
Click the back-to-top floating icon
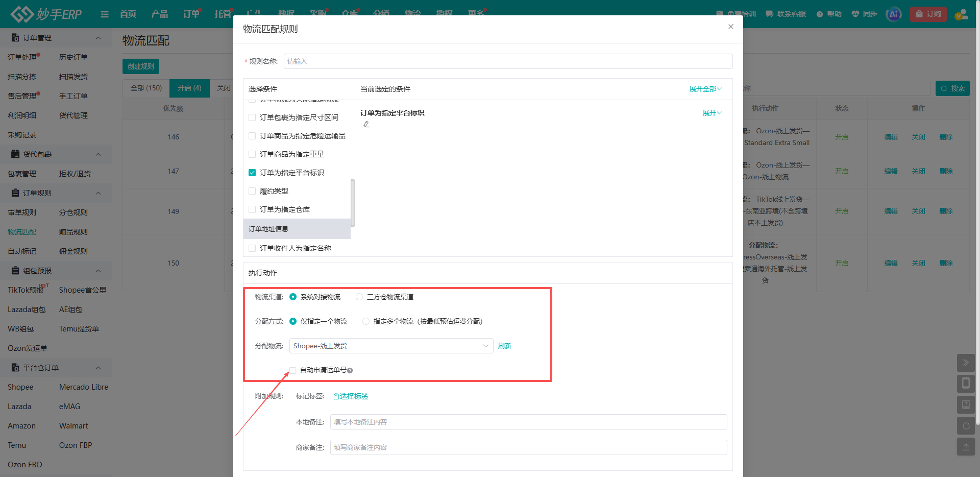(x=966, y=446)
